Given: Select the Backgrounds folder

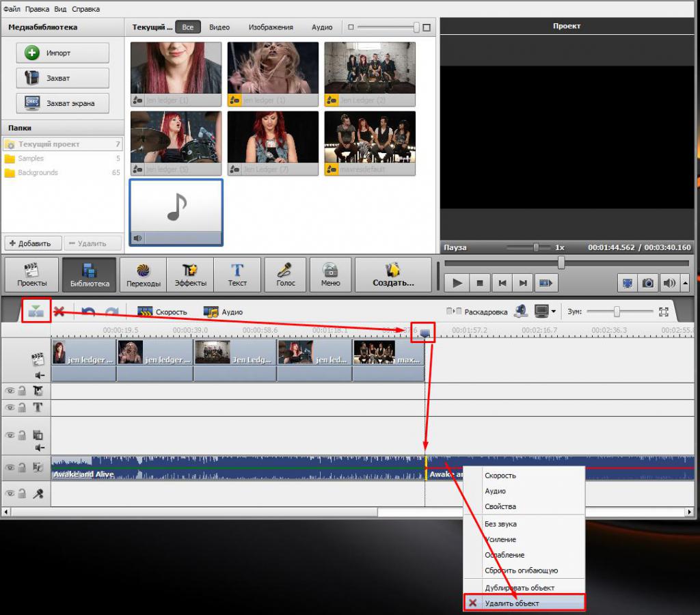Looking at the screenshot, I should click(62, 172).
